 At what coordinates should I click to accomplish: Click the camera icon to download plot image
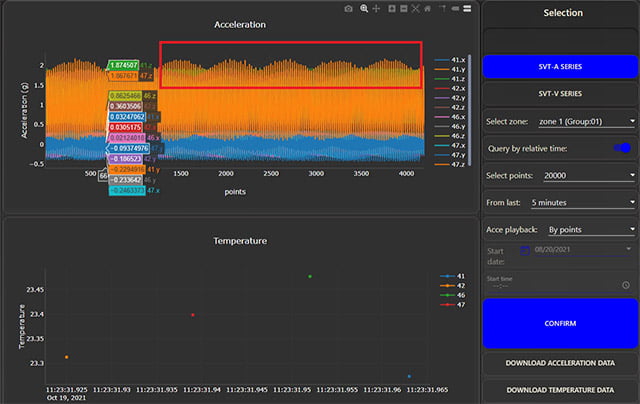tap(348, 8)
